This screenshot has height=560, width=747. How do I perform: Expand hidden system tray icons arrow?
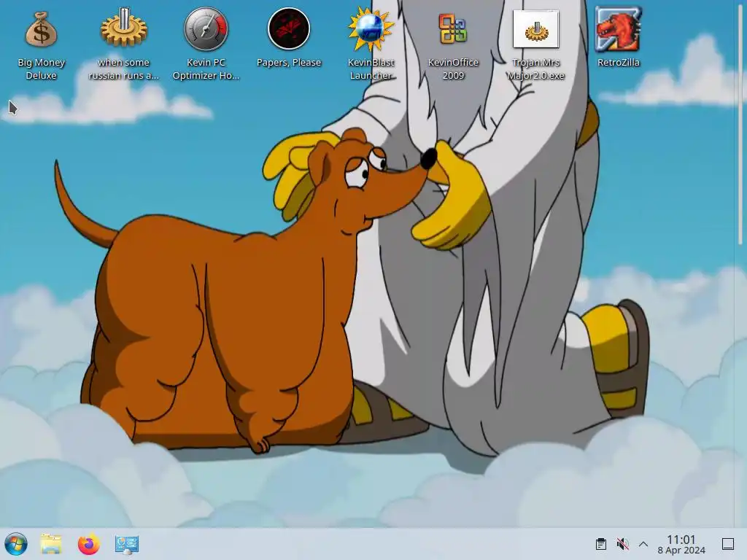tap(643, 544)
